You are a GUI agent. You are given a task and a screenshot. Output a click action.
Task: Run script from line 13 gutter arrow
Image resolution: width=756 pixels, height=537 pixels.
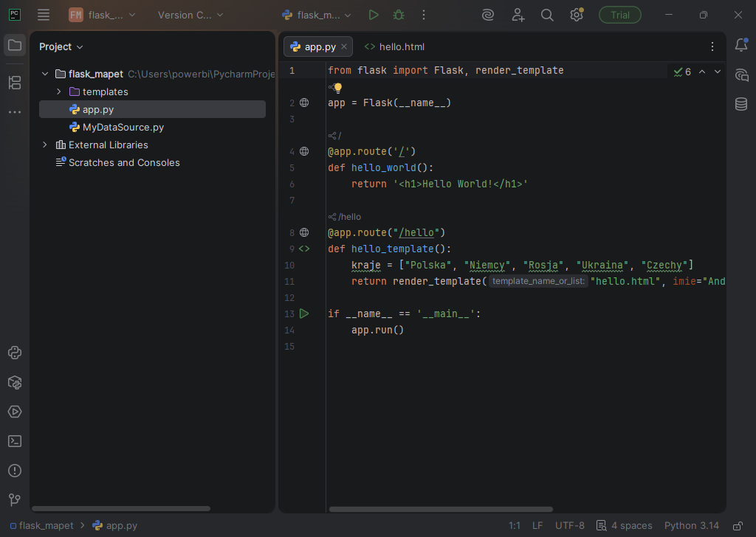tap(304, 313)
